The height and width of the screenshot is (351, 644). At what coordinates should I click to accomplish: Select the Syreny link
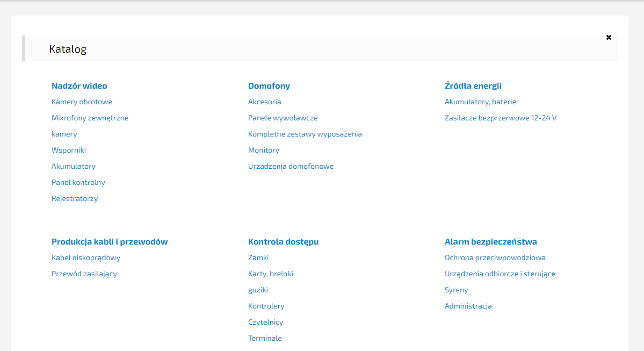(456, 290)
